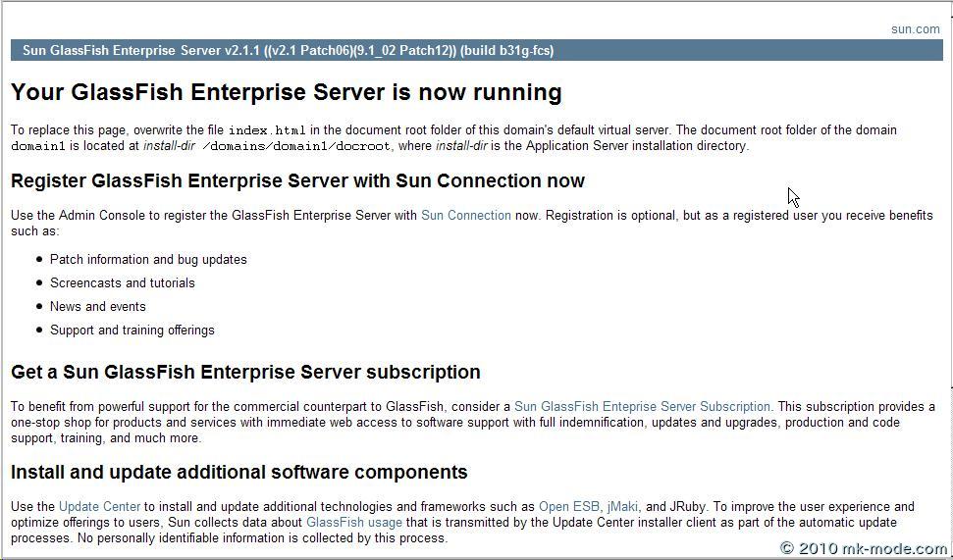
Task: Click 'Install and update additional software components' heading
Action: click(x=238, y=473)
